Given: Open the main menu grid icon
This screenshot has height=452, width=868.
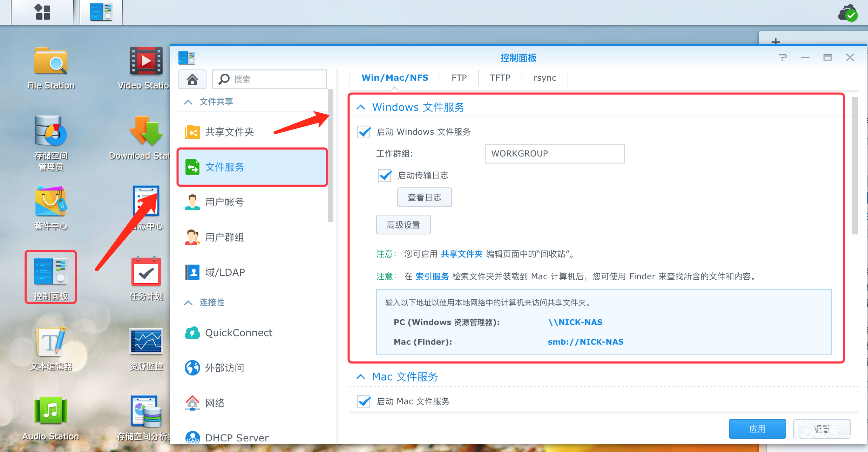Looking at the screenshot, I should [43, 12].
